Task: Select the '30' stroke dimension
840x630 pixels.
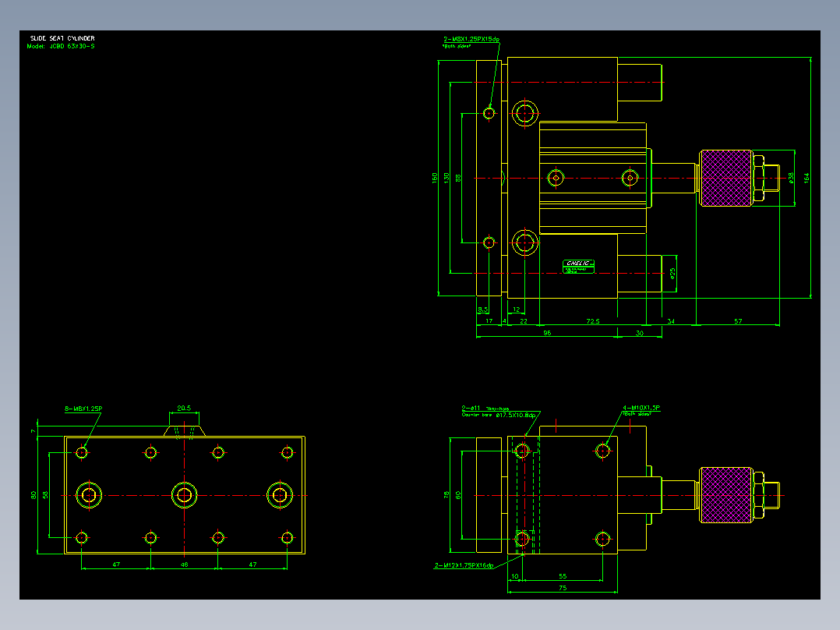Action: point(640,333)
